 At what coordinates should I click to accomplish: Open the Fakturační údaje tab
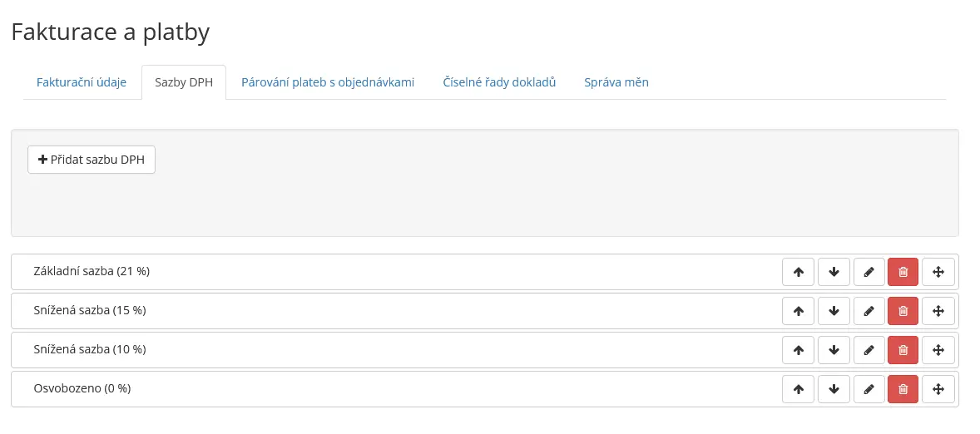tap(82, 82)
